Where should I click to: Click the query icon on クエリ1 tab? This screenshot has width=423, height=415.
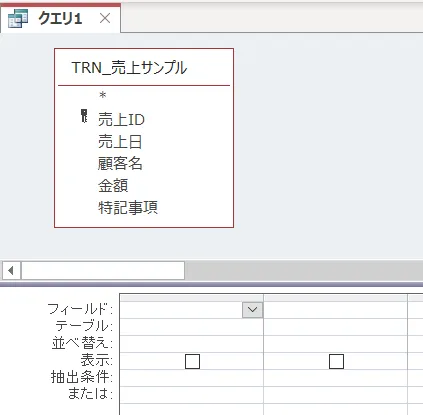(x=18, y=18)
